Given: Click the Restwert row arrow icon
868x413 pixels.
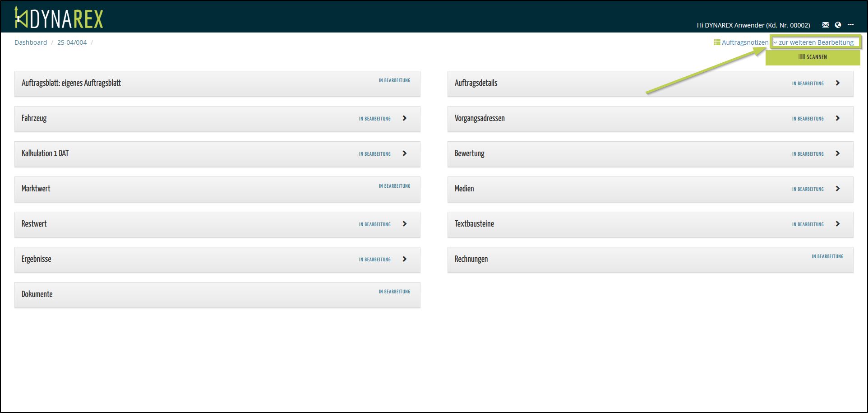Looking at the screenshot, I should point(405,224).
